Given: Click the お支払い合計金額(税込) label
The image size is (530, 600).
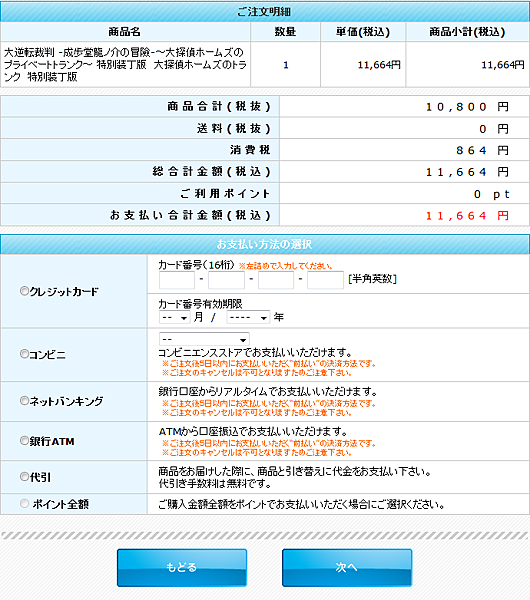Looking at the screenshot, I should (190, 215).
